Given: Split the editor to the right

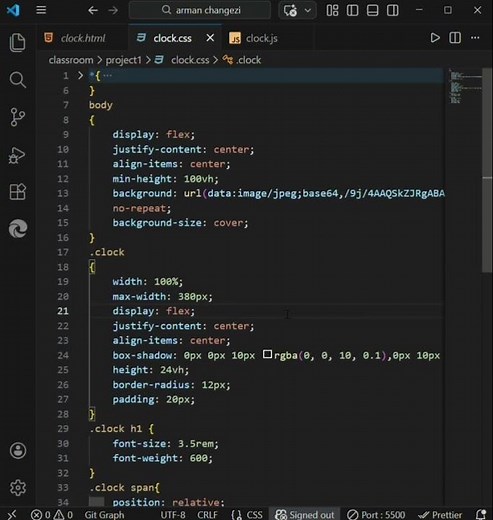Looking at the screenshot, I should tap(455, 38).
